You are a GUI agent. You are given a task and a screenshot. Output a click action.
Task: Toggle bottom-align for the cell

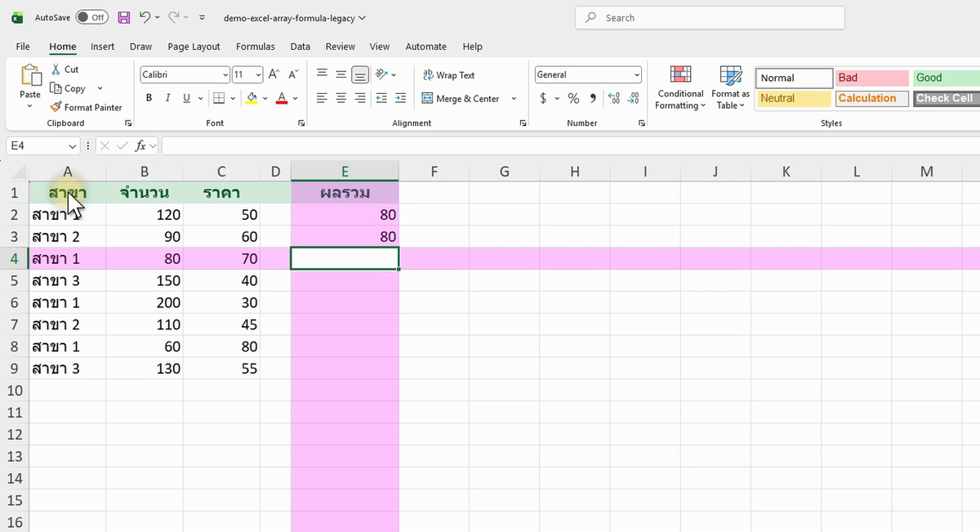(359, 74)
